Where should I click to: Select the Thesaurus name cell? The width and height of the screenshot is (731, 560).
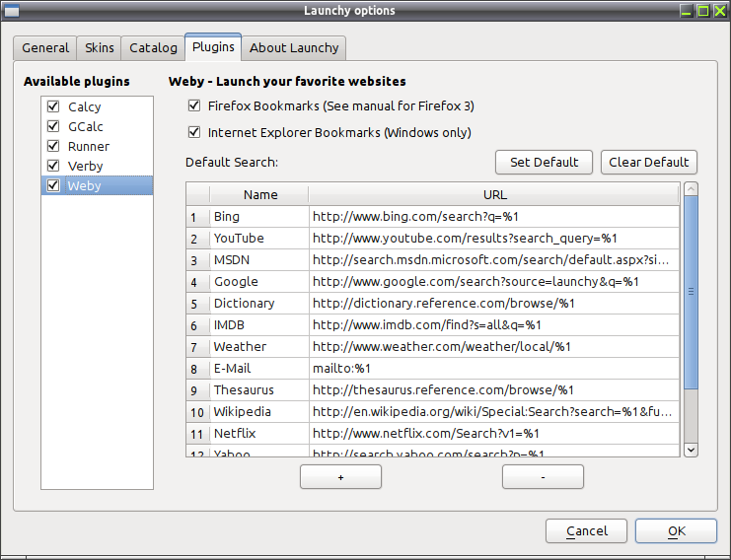(x=259, y=390)
